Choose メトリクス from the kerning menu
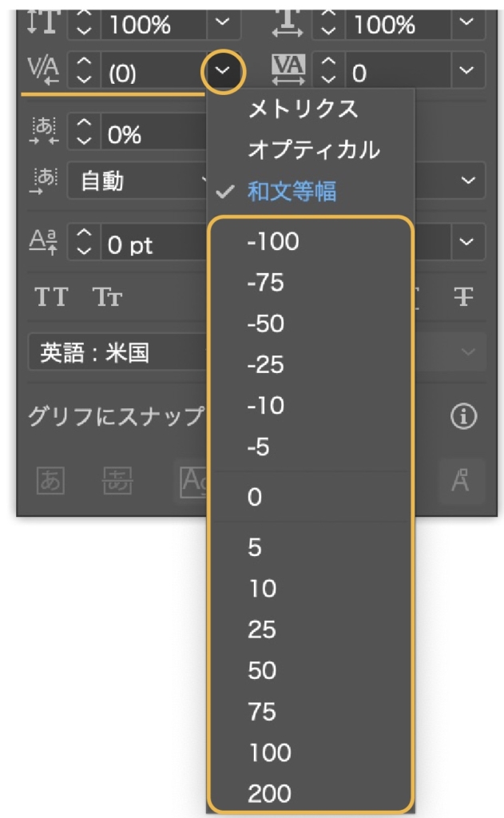This screenshot has width=504, height=818. point(304,109)
